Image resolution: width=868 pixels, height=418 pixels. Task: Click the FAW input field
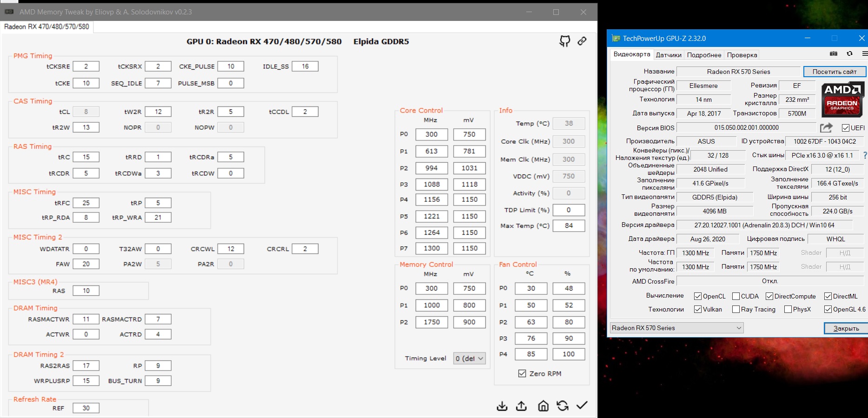tap(86, 264)
